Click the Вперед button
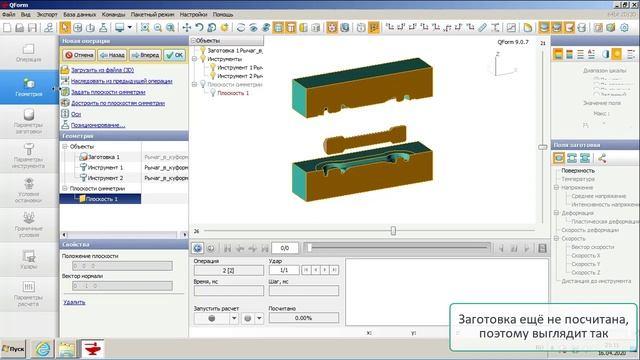Screen dimensions: 640x360 click(x=145, y=55)
